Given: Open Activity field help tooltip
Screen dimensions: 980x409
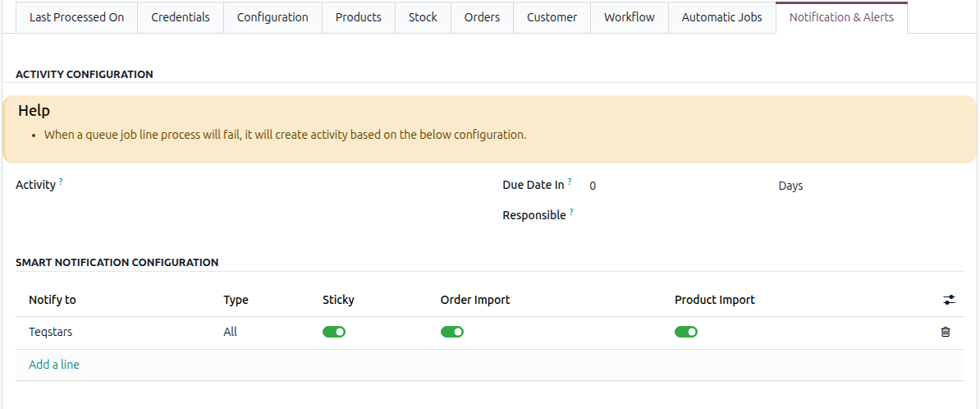Looking at the screenshot, I should pos(61,182).
